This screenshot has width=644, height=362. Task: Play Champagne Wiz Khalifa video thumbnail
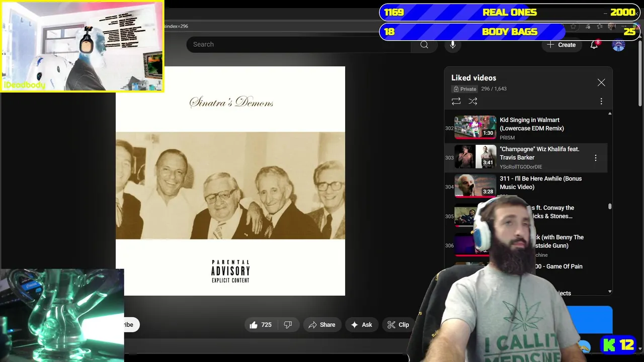[475, 157]
